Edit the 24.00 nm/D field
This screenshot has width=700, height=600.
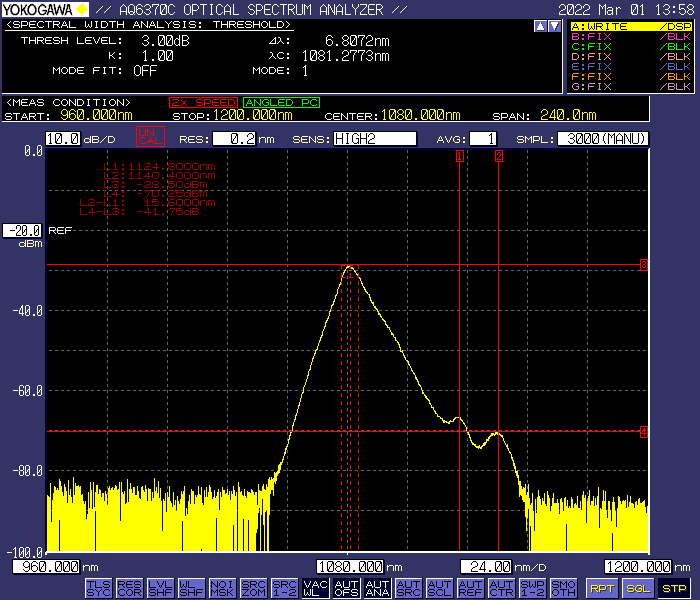(486, 567)
